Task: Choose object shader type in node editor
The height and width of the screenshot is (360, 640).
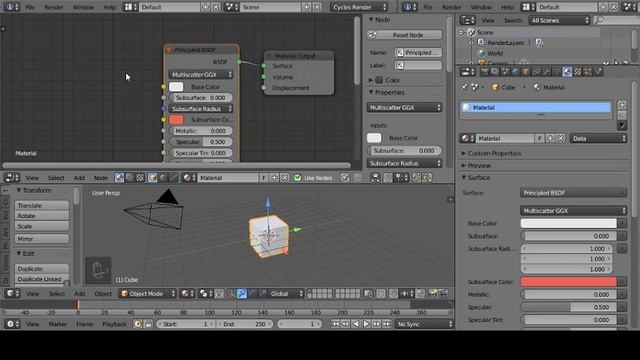Action: click(153, 178)
